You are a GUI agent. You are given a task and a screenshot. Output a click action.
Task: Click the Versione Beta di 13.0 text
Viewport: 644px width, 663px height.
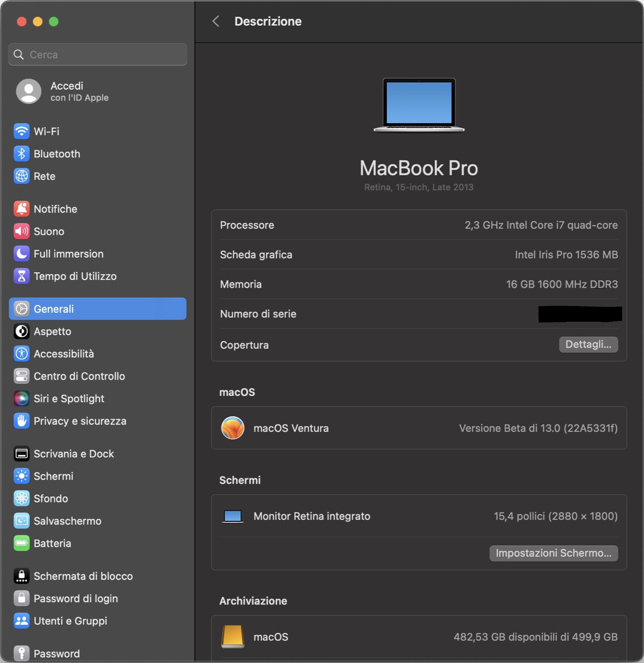click(x=538, y=428)
